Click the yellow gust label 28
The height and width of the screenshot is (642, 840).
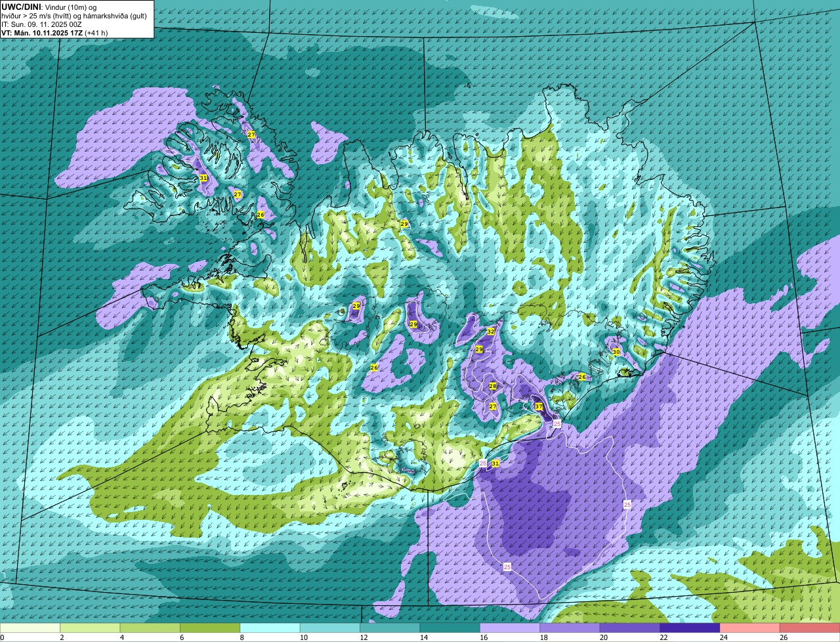point(492,386)
